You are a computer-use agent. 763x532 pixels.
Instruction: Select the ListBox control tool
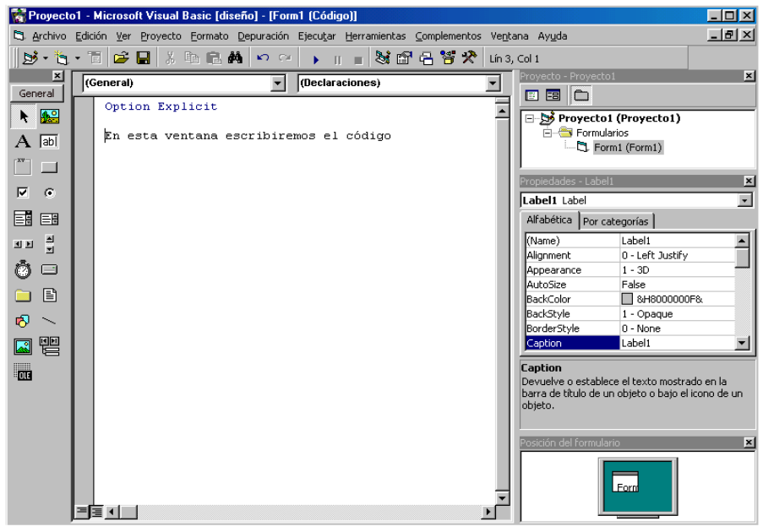pos(49,219)
